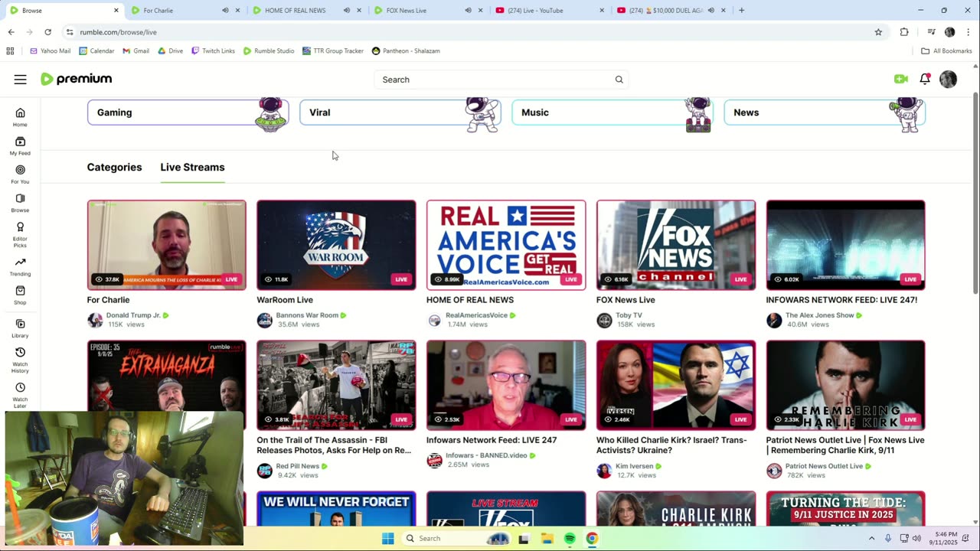980x551 pixels.
Task: Open Pantheon - Shalazam bookmark
Action: 405,51
